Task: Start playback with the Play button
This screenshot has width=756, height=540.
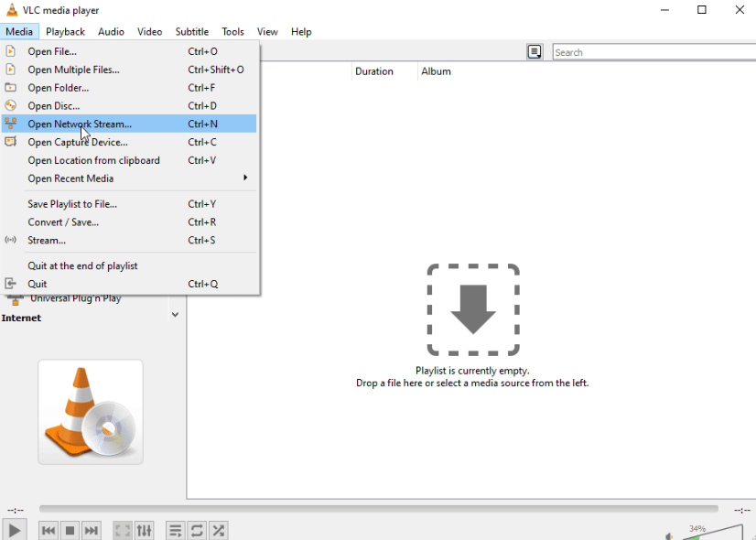Action: [x=15, y=530]
